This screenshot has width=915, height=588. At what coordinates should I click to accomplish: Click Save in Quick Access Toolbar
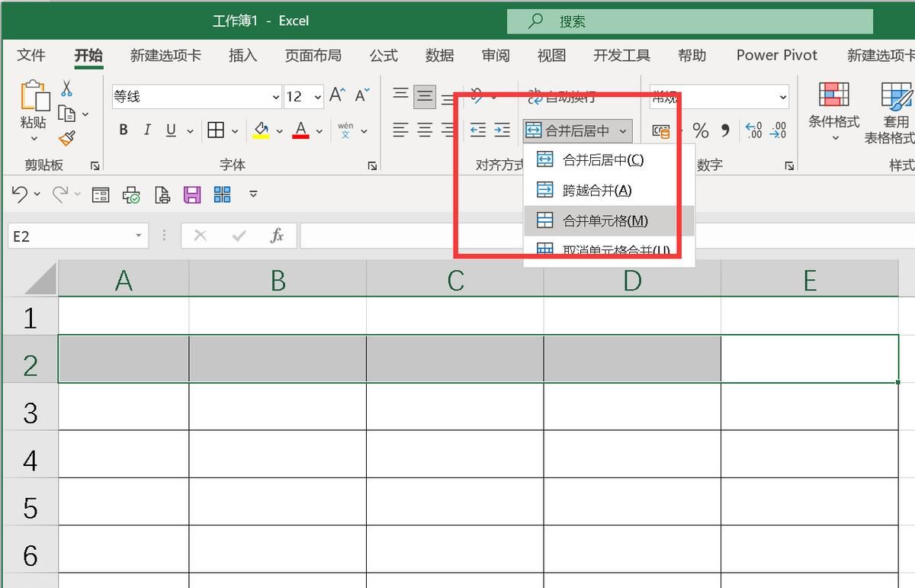(192, 194)
